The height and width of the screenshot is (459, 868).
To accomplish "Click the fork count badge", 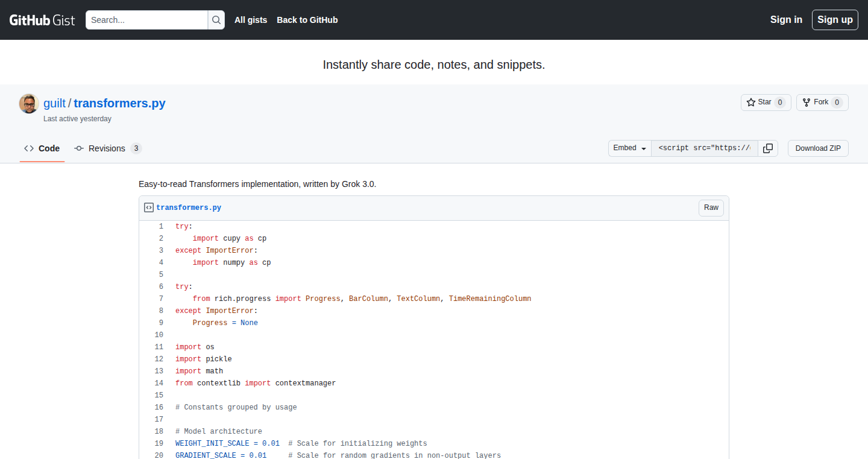I will click(837, 103).
